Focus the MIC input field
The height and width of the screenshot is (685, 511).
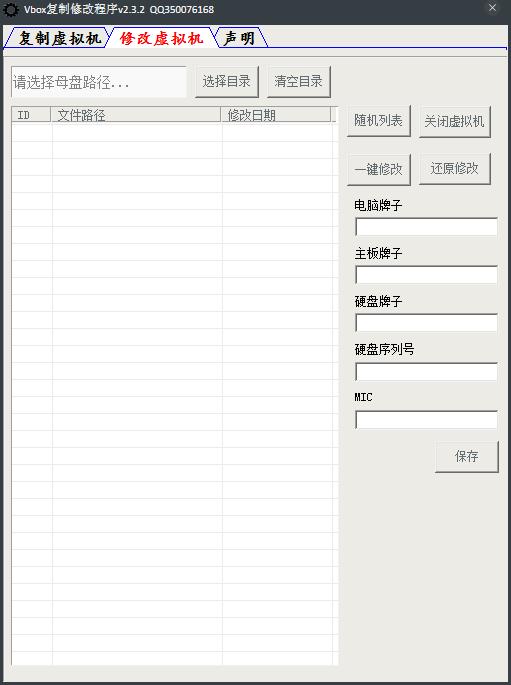pos(426,420)
